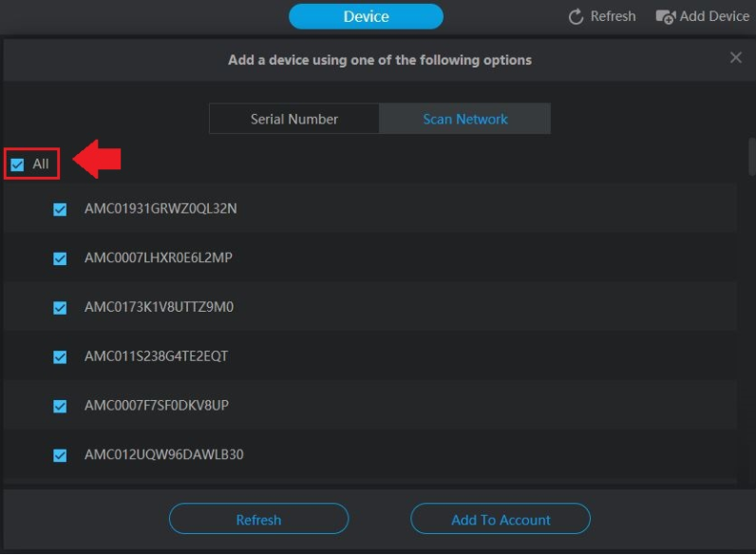
Task: Open the Device tab at top
Action: [x=366, y=16]
